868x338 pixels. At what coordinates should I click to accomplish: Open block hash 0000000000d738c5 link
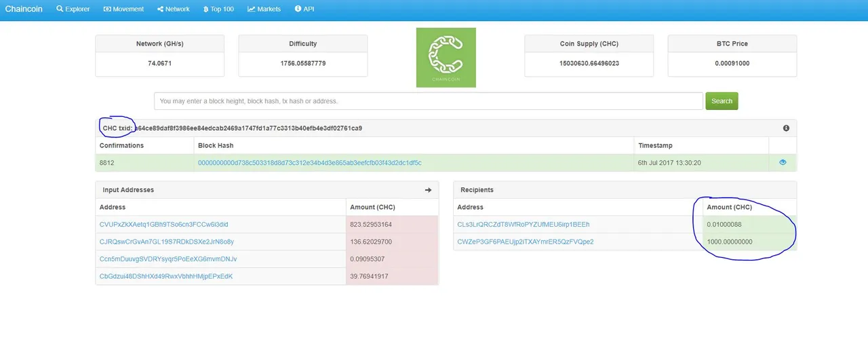(310, 163)
